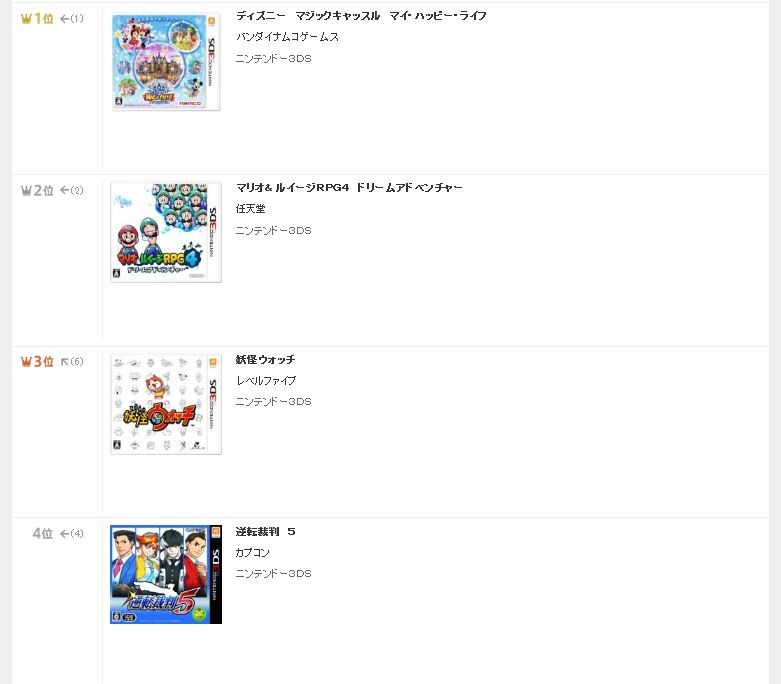
Task: Click the publisher name カプコン
Action: (253, 552)
